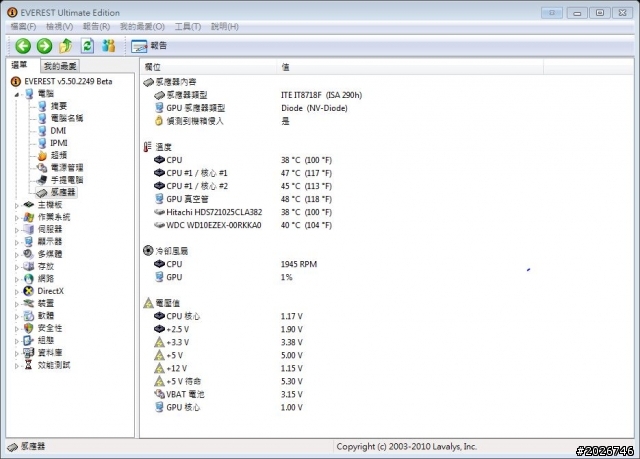Expand the 主機板 tree node
Image resolution: width=640 pixels, height=459 pixels.
click(17, 205)
